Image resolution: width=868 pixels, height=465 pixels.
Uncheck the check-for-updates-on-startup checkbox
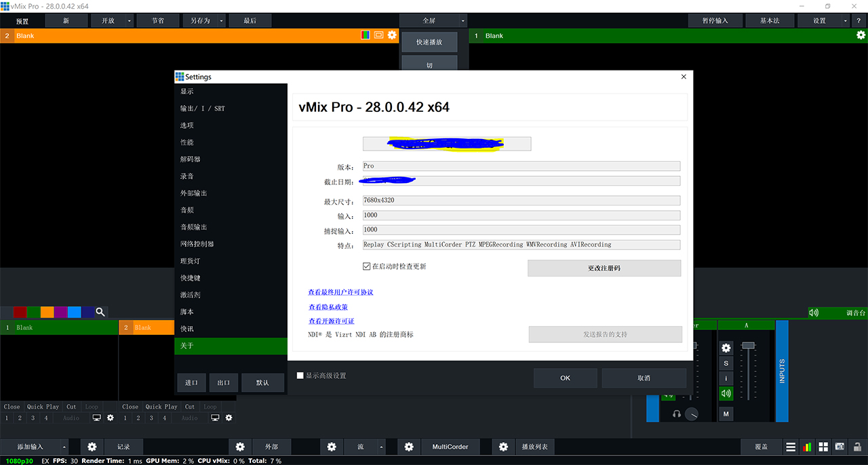367,266
